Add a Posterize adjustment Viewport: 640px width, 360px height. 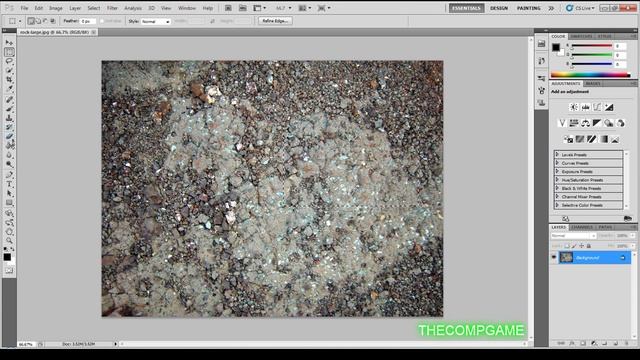580,139
